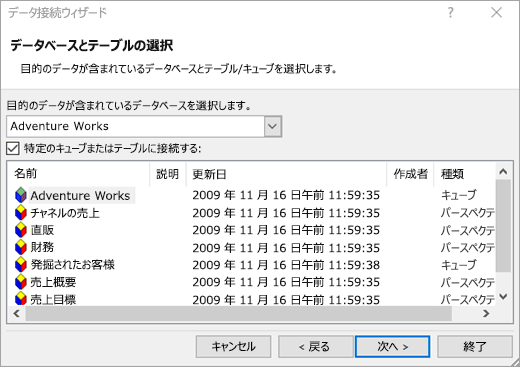Viewport: 520px width, 367px height.
Task: Click the 発掘されたお客様 cube icon
Action: 21,265
